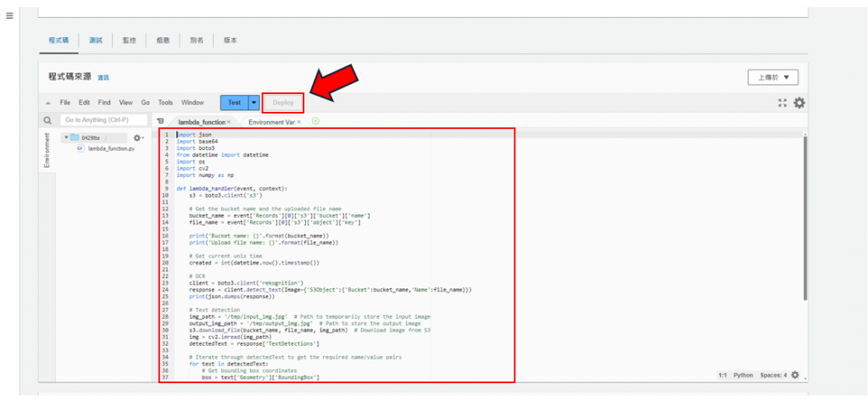This screenshot has width=868, height=401.
Task: Open the Test button dropdown arrow
Action: [254, 103]
